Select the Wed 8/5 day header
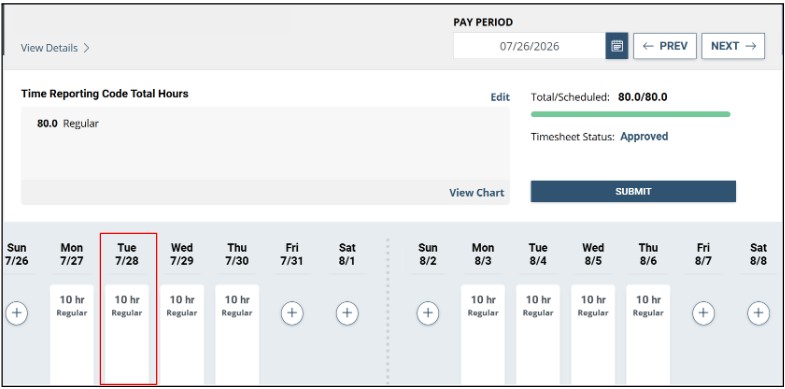The height and width of the screenshot is (389, 785). (x=593, y=254)
